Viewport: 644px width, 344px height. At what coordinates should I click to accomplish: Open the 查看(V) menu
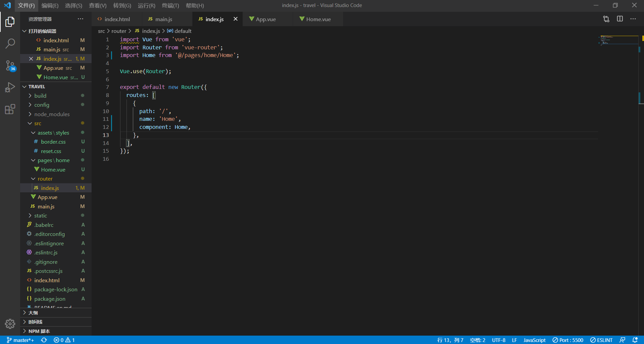point(98,5)
